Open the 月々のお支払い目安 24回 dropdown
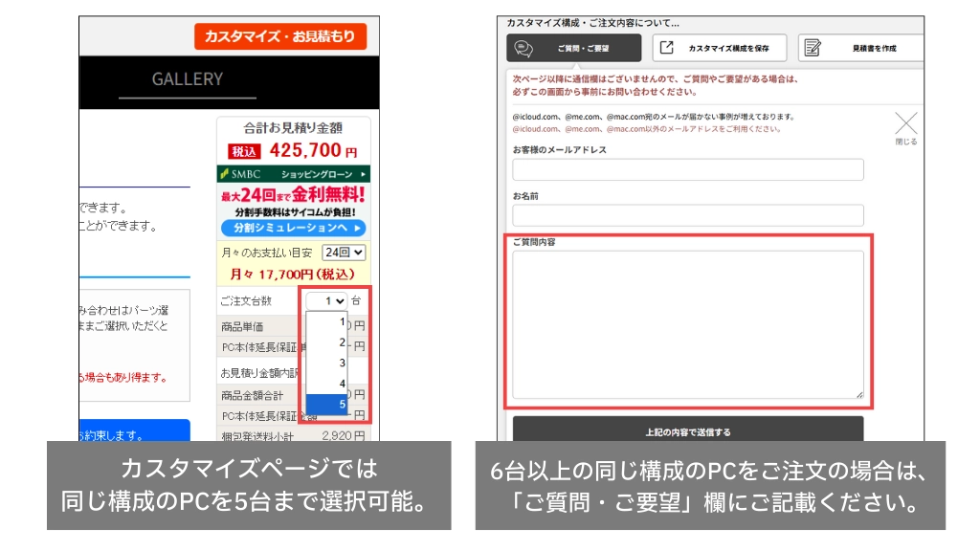This screenshot has width=980, height=551. 344,253
